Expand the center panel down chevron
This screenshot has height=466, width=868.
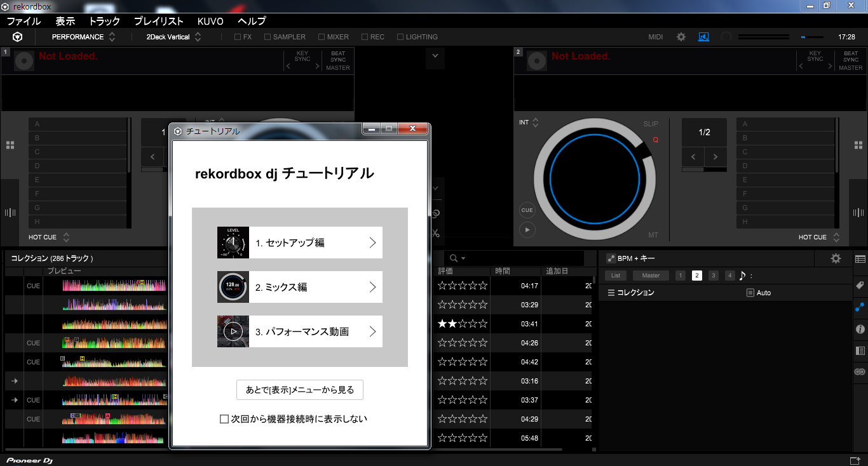click(435, 56)
